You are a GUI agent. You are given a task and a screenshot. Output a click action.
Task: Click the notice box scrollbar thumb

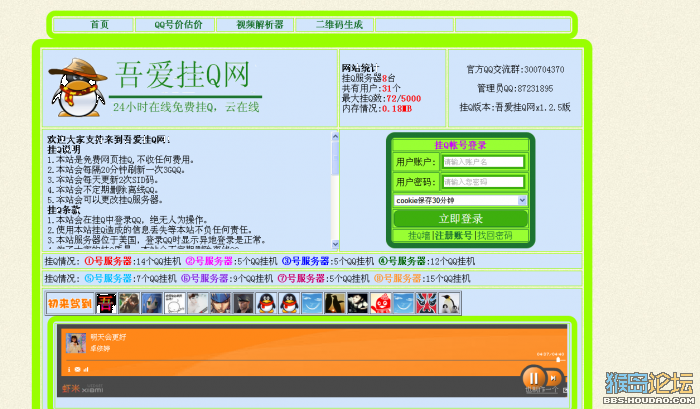coord(335,158)
